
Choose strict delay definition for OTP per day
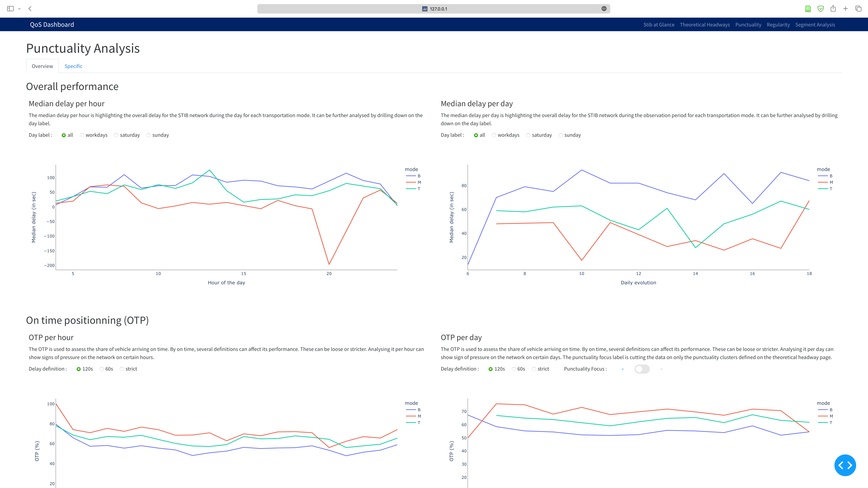click(534, 369)
